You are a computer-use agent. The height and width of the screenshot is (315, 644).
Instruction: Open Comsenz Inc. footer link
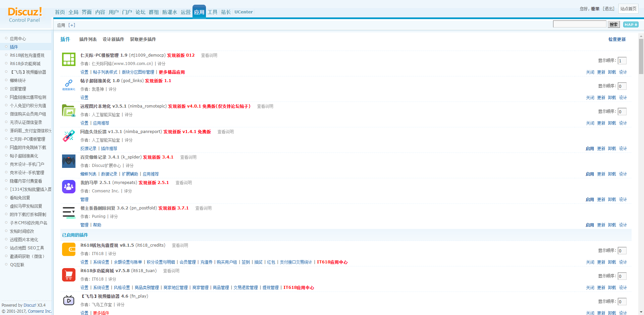40,311
